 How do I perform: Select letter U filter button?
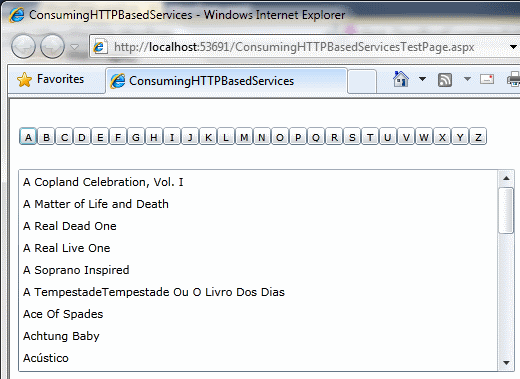click(x=388, y=137)
